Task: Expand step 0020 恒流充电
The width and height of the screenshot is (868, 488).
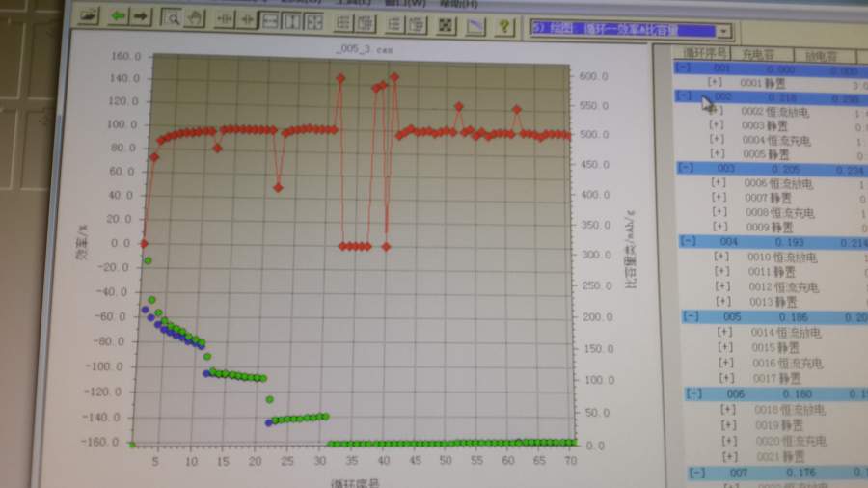Action: (x=730, y=441)
